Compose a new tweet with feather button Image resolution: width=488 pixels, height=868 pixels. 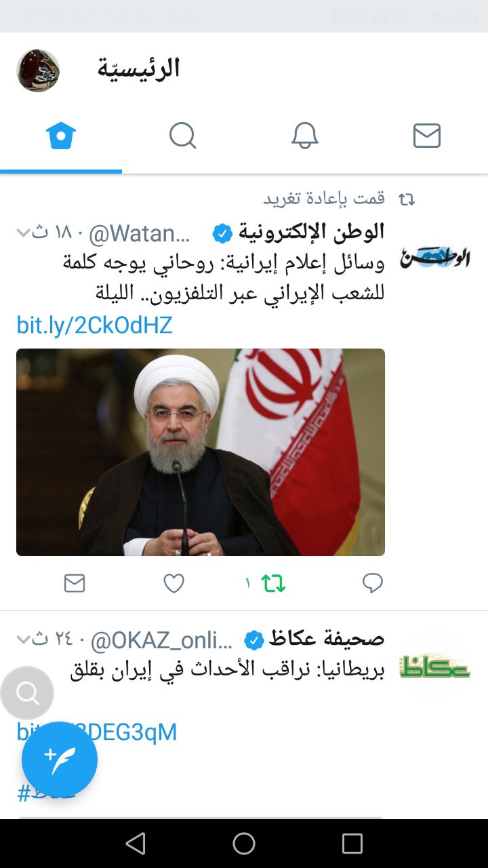(x=60, y=759)
